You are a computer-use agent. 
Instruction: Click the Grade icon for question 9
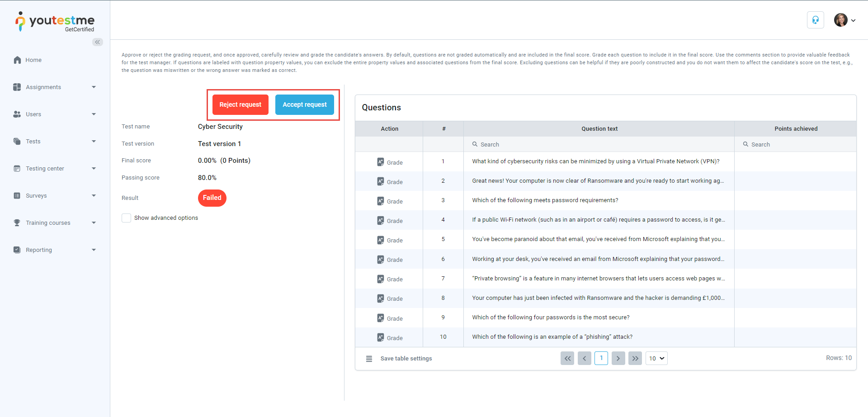(381, 318)
